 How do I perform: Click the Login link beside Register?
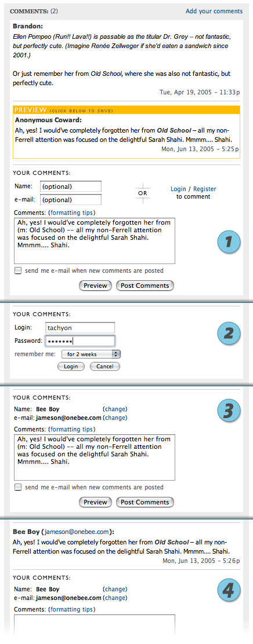coord(178,189)
